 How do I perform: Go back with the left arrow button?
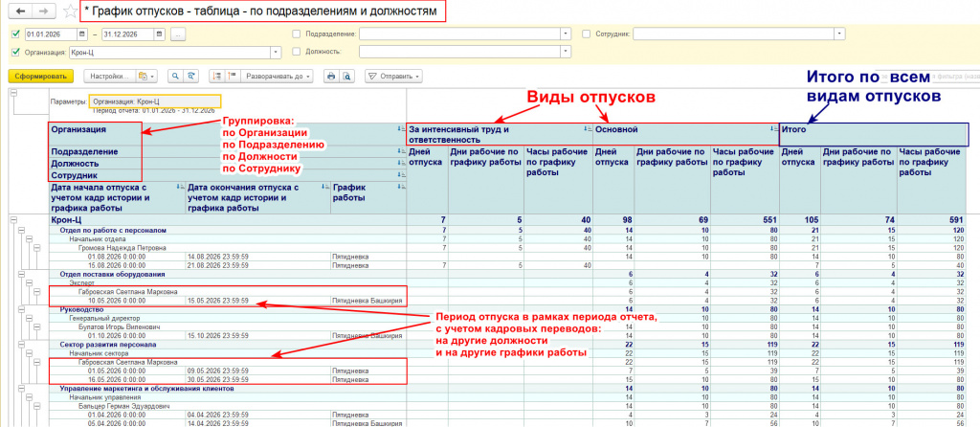(x=22, y=11)
